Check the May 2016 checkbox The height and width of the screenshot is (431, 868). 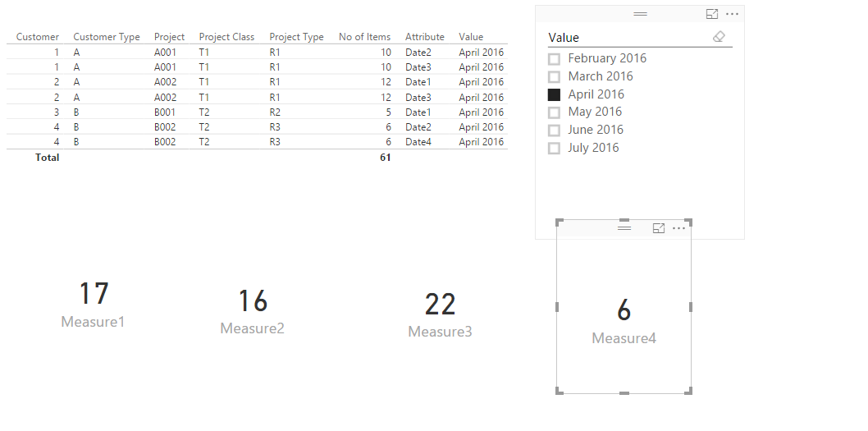point(554,112)
